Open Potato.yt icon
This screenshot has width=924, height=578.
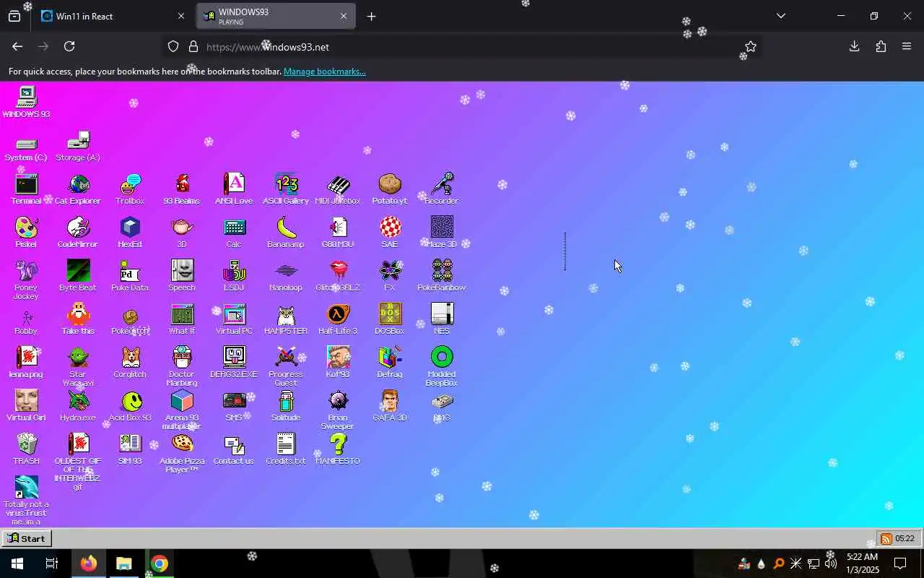[x=390, y=189]
